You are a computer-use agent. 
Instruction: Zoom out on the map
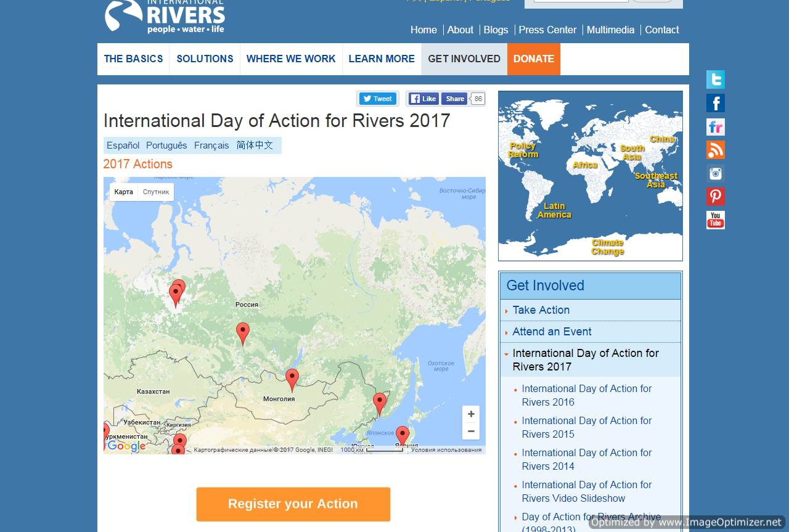pos(471,431)
